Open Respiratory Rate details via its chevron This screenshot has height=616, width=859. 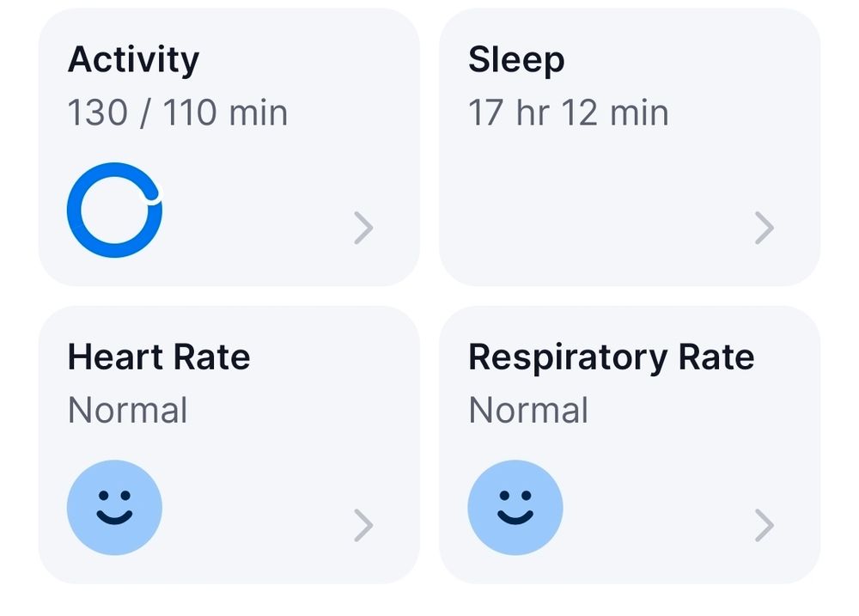[764, 525]
